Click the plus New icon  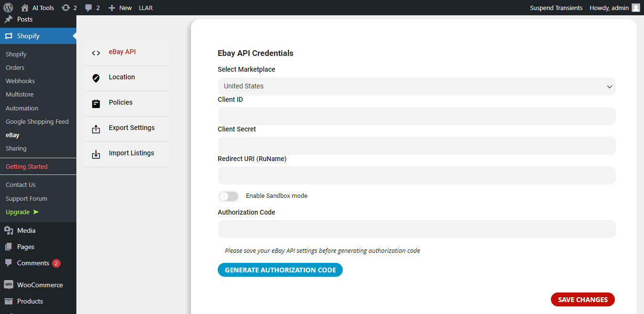point(112,8)
